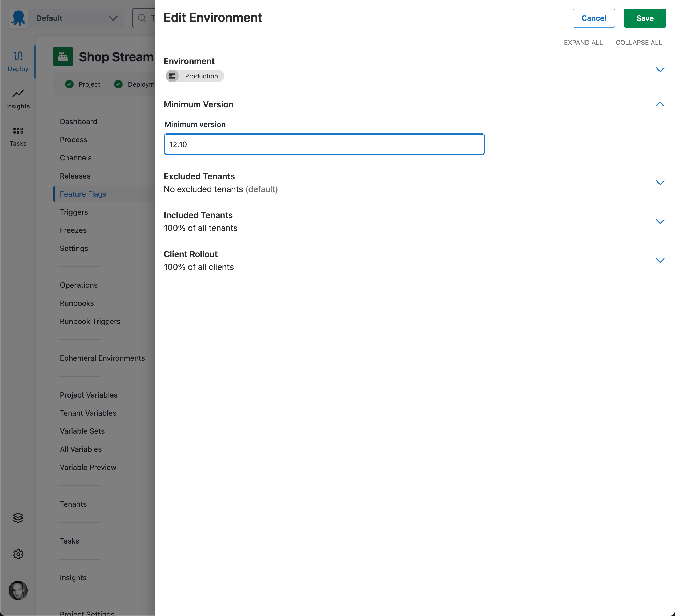Click '100% of all tenants' text
The width and height of the screenshot is (675, 616).
[200, 228]
